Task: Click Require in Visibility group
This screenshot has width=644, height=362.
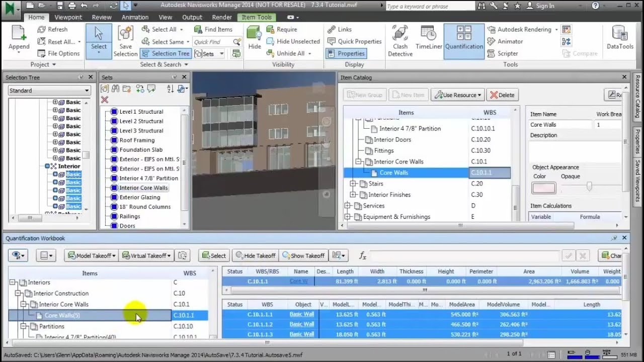Action: [282, 30]
